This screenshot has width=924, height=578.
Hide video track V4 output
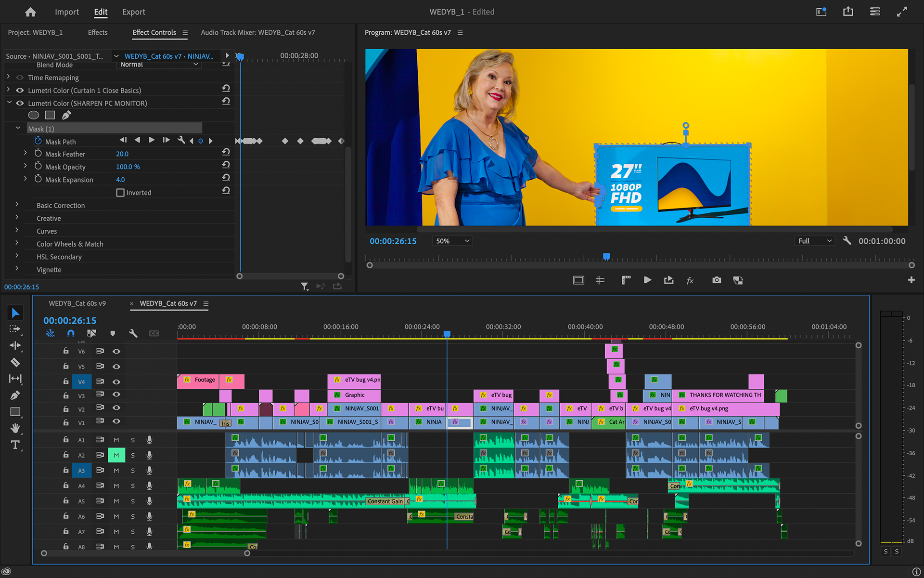pos(116,381)
